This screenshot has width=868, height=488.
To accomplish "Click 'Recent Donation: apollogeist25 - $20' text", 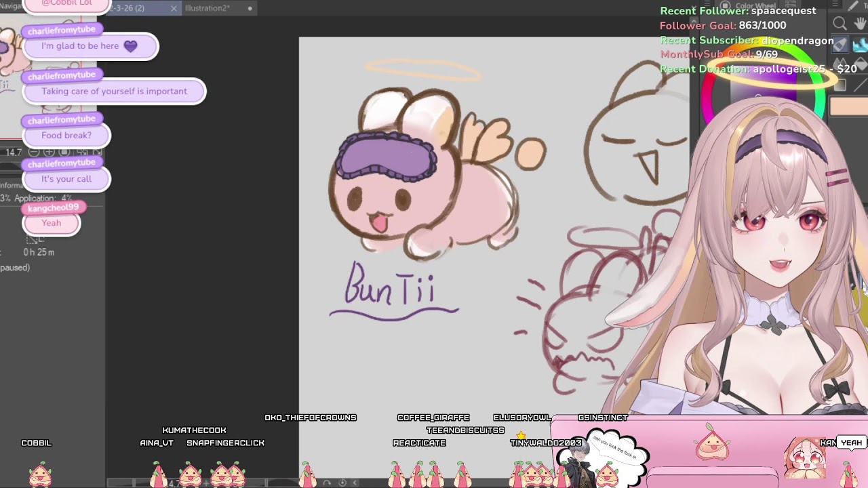I will coord(758,69).
